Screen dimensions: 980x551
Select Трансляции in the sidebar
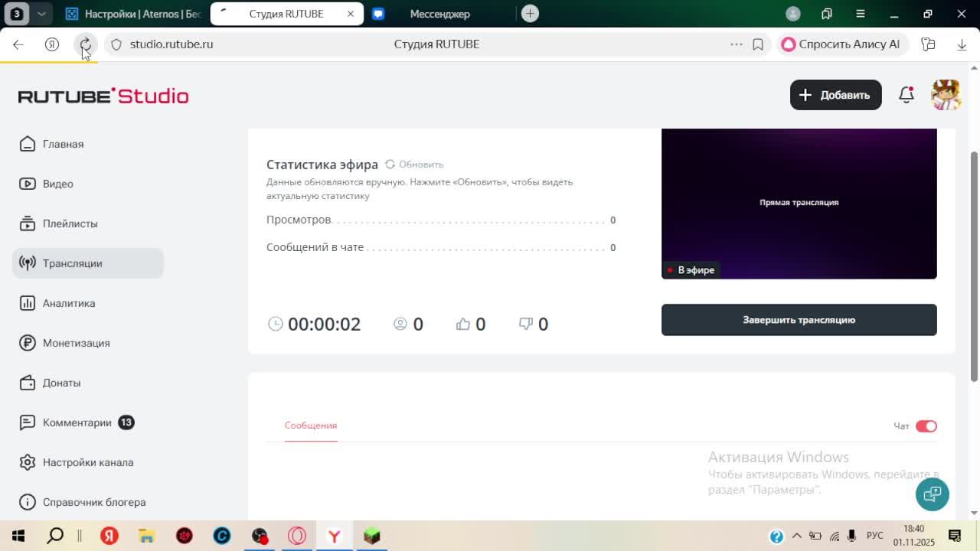click(88, 263)
